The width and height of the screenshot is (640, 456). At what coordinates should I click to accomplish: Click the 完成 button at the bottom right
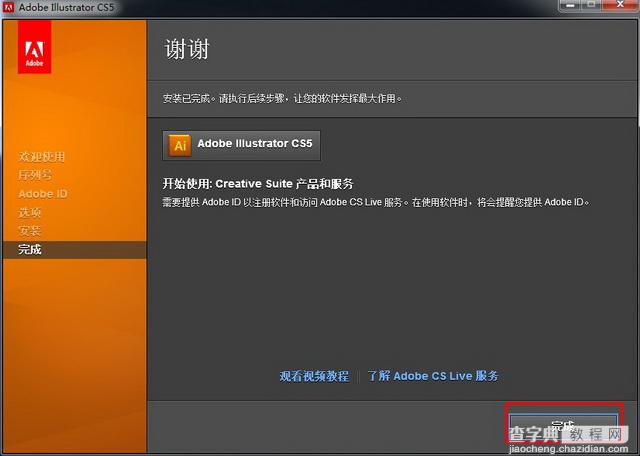point(563,426)
